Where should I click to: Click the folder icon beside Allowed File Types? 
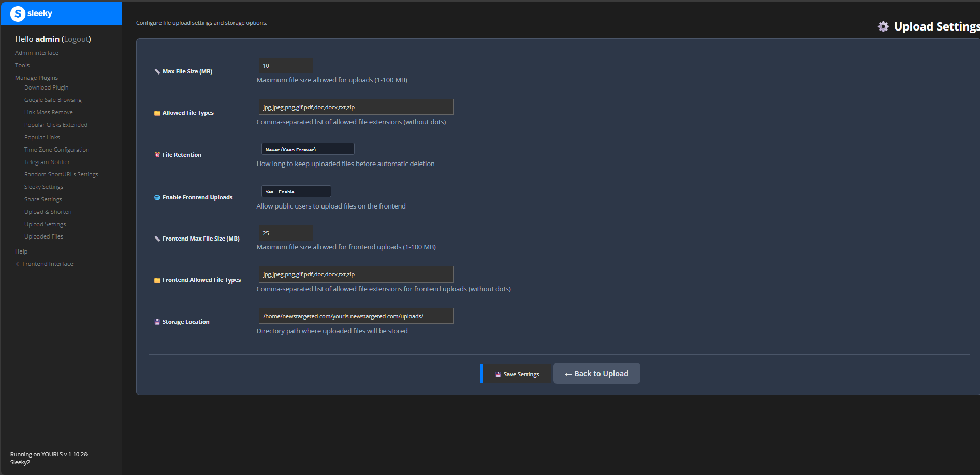(x=157, y=112)
